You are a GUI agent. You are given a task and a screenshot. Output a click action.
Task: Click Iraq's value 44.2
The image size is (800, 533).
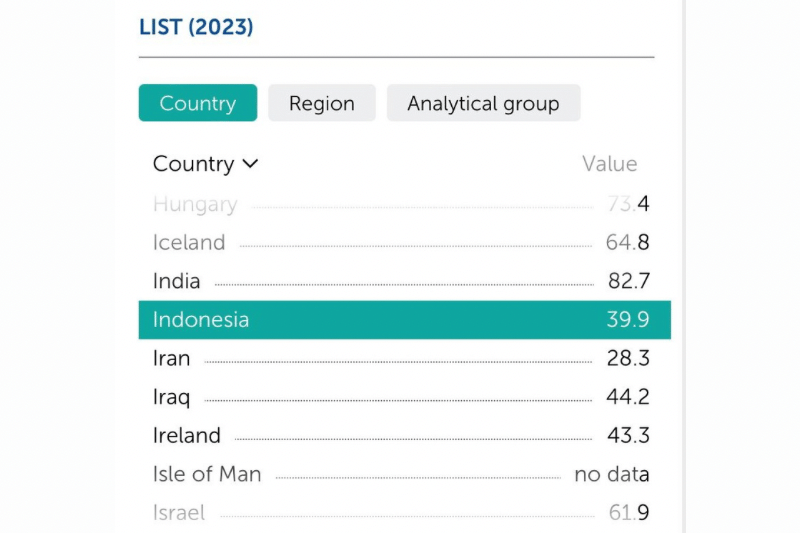click(628, 397)
